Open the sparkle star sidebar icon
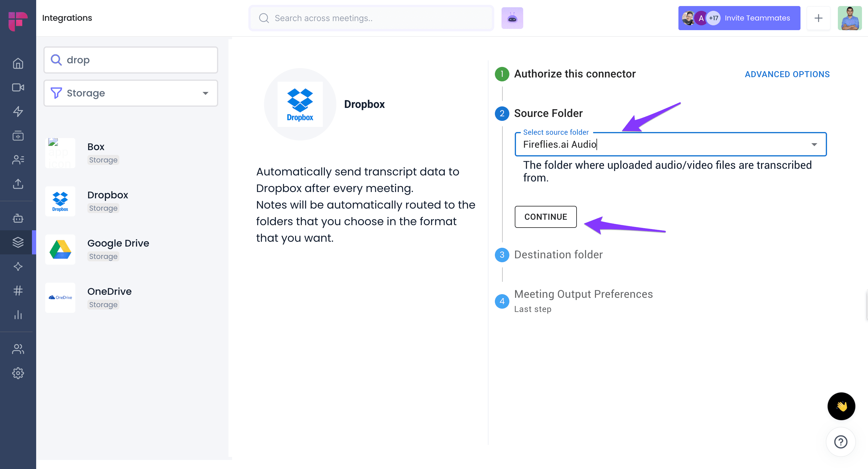Image resolution: width=868 pixels, height=469 pixels. tap(18, 266)
